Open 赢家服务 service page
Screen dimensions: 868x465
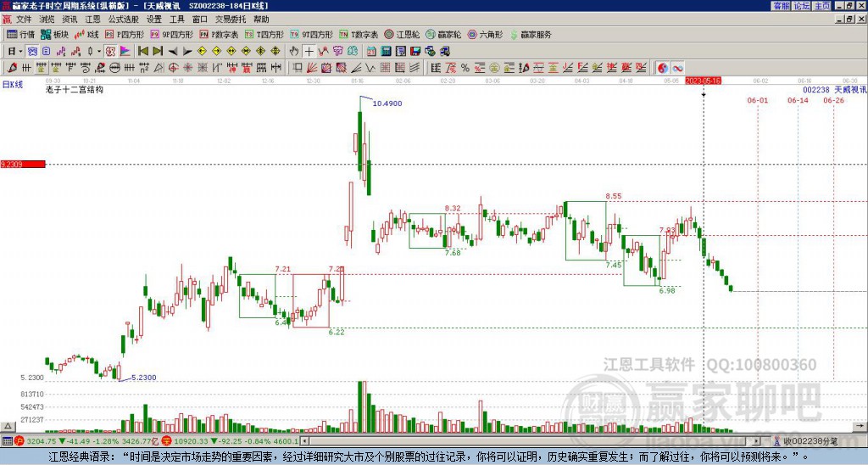pos(531,34)
